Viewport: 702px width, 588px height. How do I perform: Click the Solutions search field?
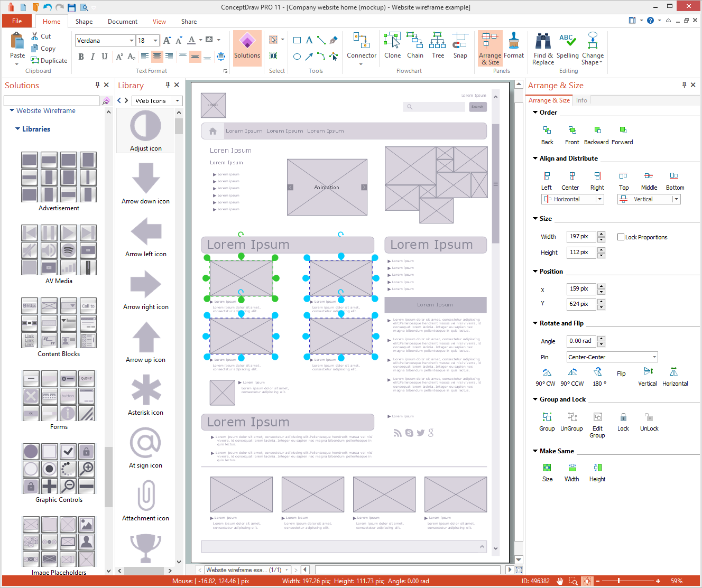pyautogui.click(x=51, y=100)
